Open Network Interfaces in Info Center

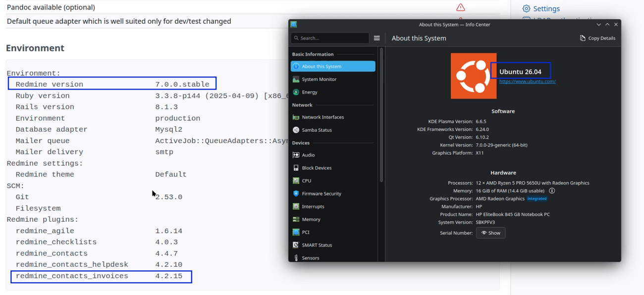[333, 117]
